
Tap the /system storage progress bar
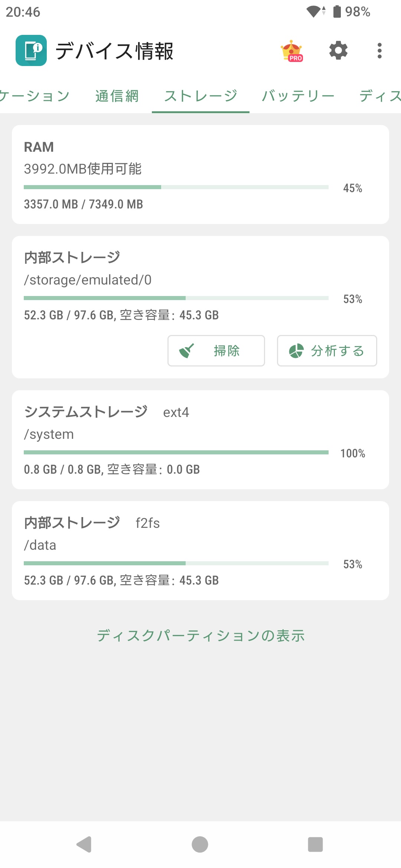click(176, 453)
